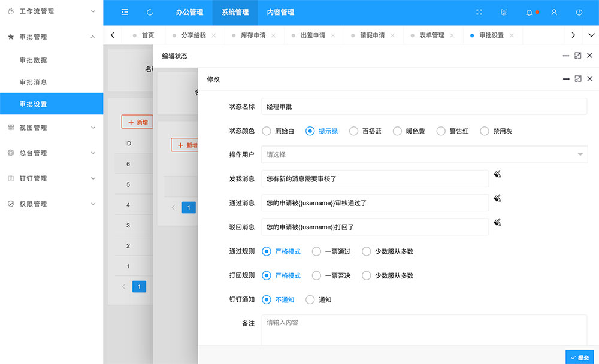This screenshot has height=364, width=599.
Task: Click the brush icon beside 驳回消息 field
Action: click(497, 222)
